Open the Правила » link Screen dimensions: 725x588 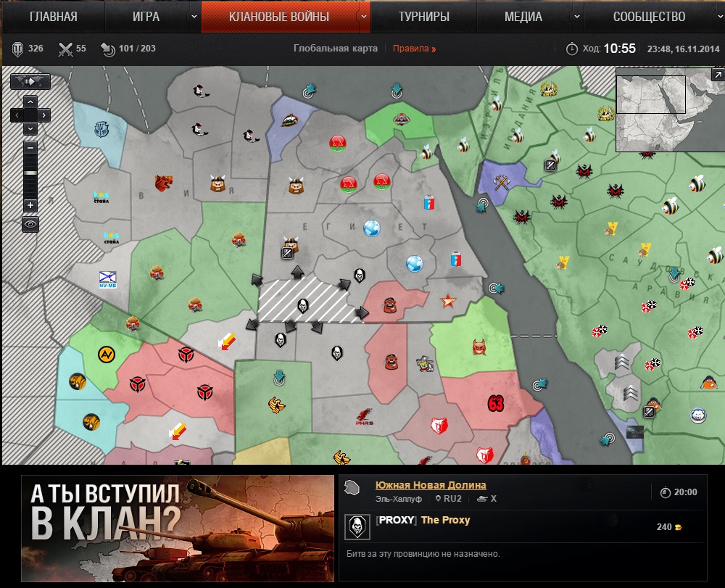click(x=414, y=49)
